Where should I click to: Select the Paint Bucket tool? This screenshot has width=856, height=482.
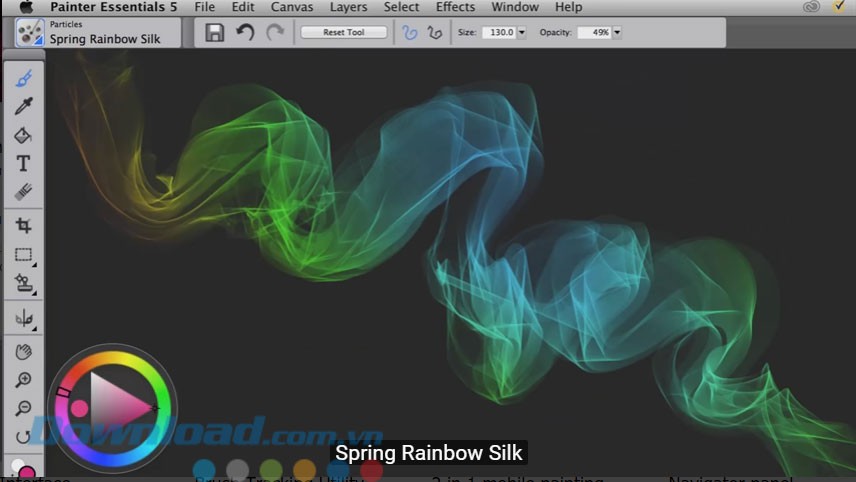[23, 135]
